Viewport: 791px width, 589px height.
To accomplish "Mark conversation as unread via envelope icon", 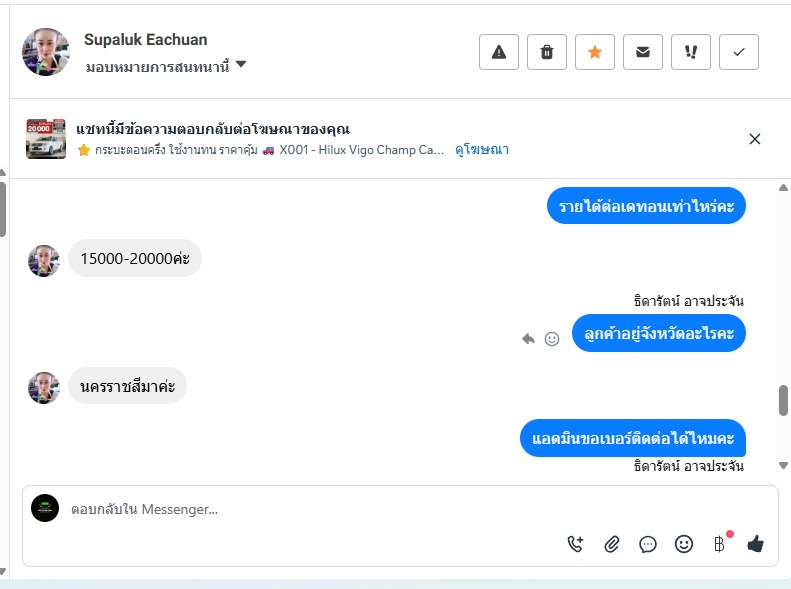I will coord(643,52).
